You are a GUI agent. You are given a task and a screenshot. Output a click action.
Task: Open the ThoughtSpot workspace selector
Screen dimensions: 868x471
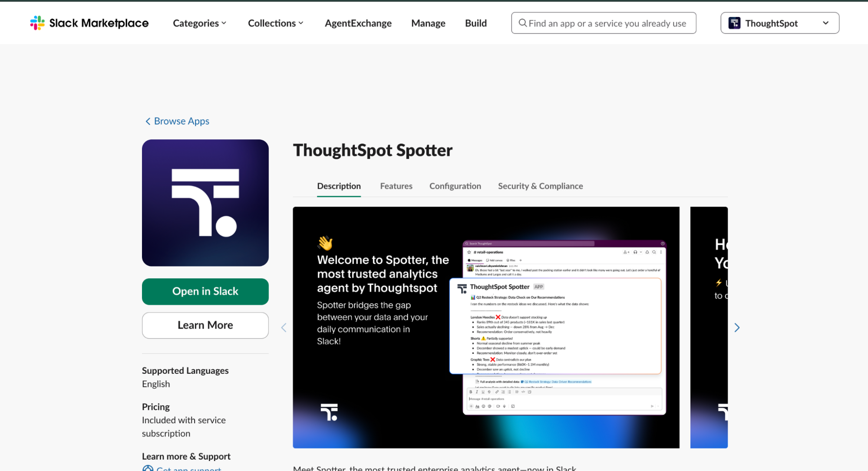click(780, 23)
